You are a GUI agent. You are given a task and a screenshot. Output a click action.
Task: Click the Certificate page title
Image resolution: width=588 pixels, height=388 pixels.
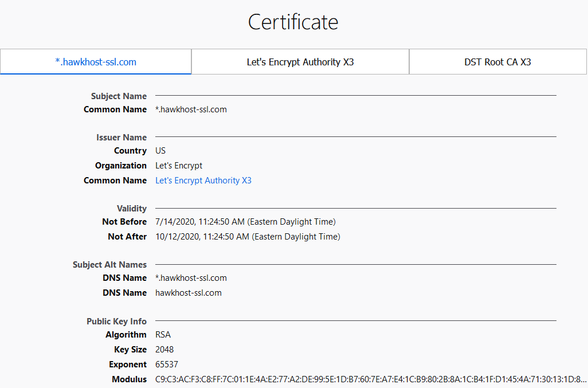293,22
